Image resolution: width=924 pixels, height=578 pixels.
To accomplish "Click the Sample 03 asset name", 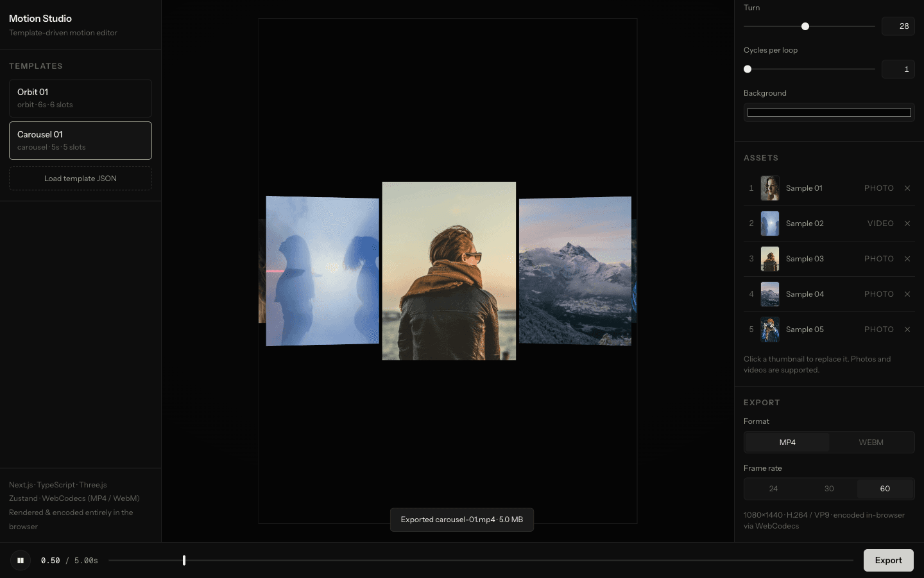I will tap(805, 259).
